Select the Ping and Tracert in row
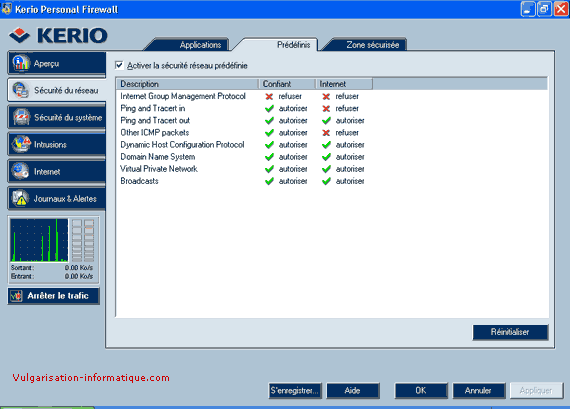570x409 pixels. tap(332, 108)
